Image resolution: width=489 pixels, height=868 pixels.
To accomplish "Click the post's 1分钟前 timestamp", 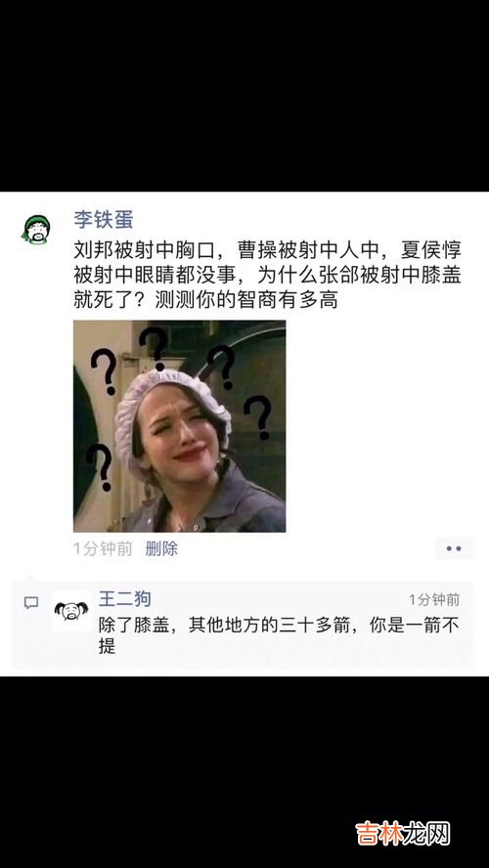I will point(103,549).
